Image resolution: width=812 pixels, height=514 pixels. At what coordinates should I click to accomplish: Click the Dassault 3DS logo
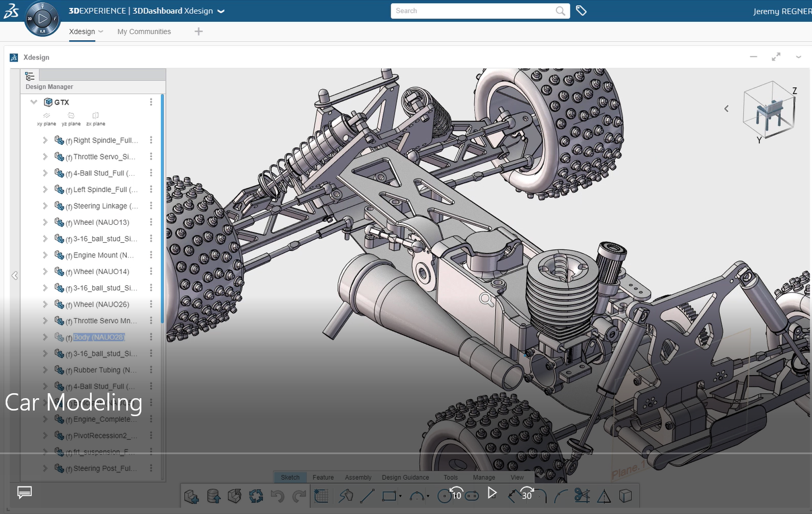tap(11, 11)
